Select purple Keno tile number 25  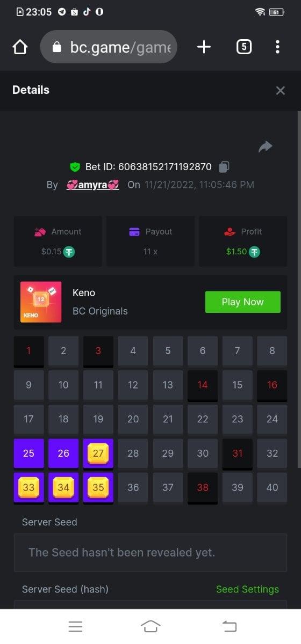(x=28, y=453)
